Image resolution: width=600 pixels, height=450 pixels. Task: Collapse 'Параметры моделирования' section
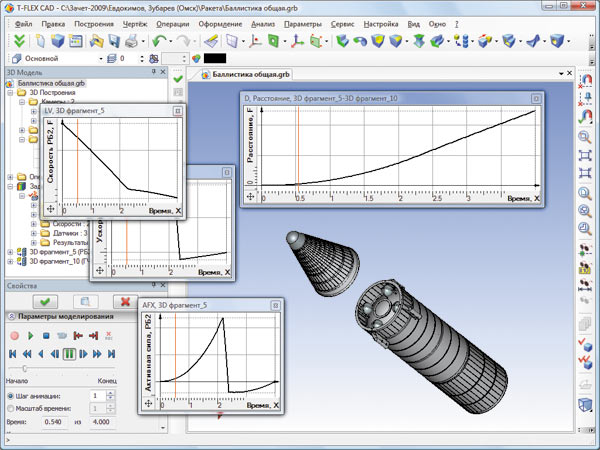click(x=11, y=316)
